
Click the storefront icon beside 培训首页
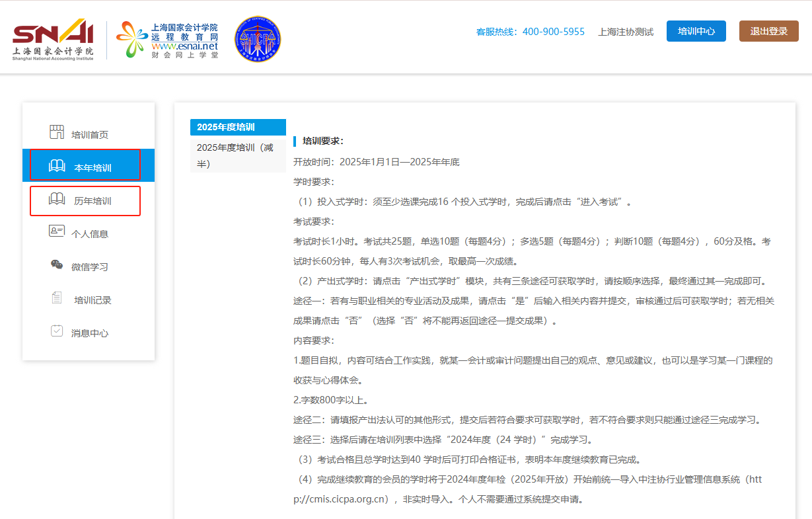point(57,132)
